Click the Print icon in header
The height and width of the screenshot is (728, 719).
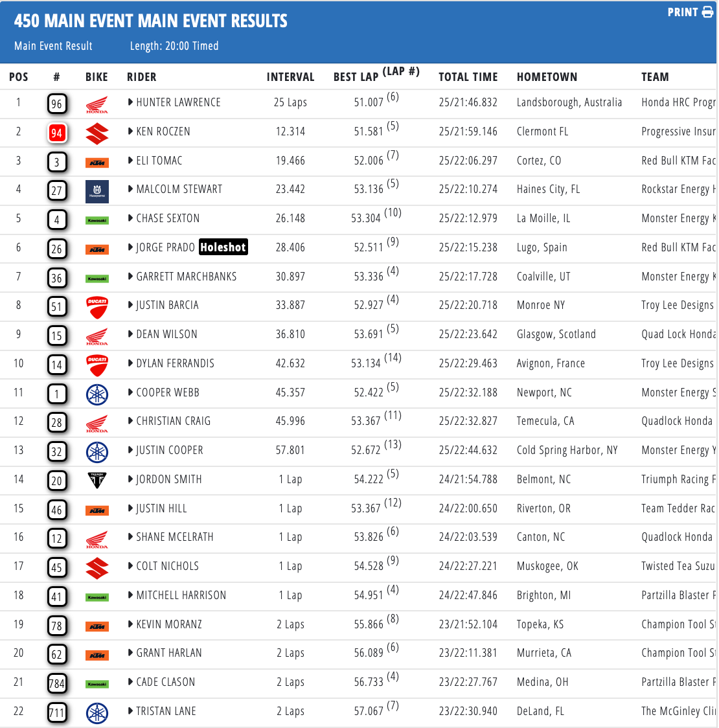pyautogui.click(x=707, y=12)
